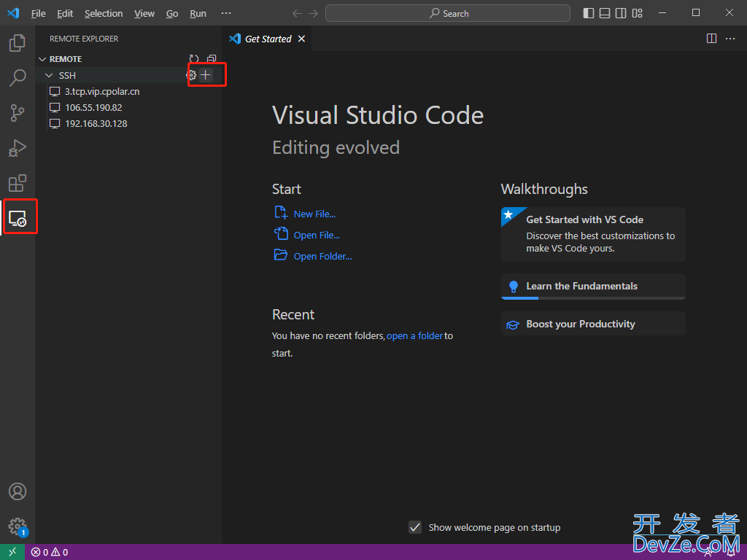Open the Extensions view

[18, 183]
